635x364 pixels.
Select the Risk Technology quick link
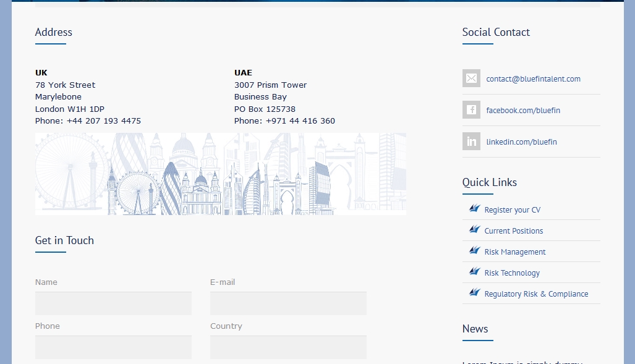(512, 273)
